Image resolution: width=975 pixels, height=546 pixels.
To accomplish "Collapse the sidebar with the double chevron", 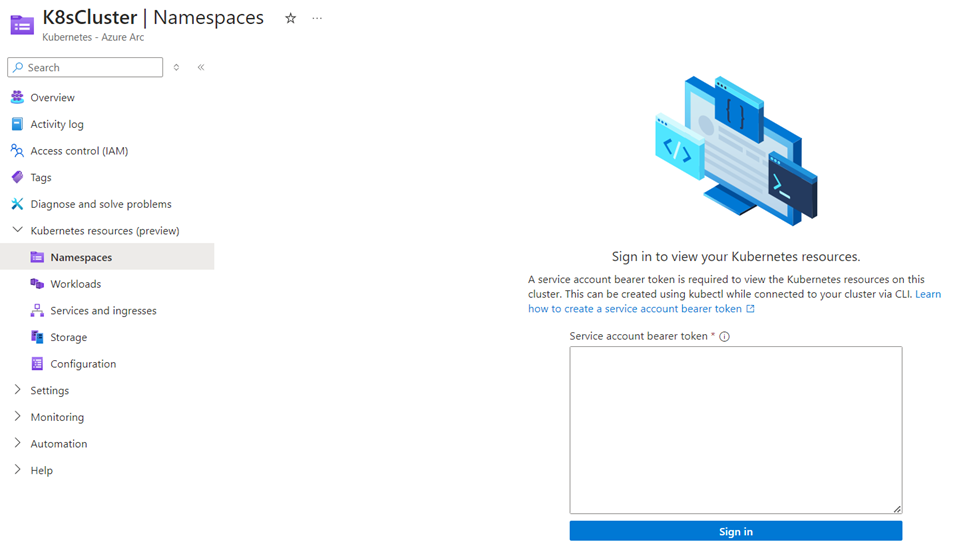I will coord(201,67).
